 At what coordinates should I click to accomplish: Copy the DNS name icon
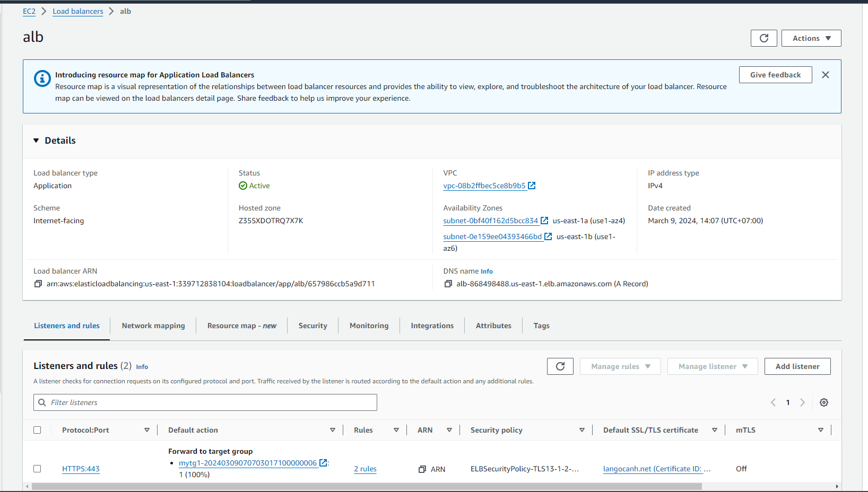click(x=448, y=284)
